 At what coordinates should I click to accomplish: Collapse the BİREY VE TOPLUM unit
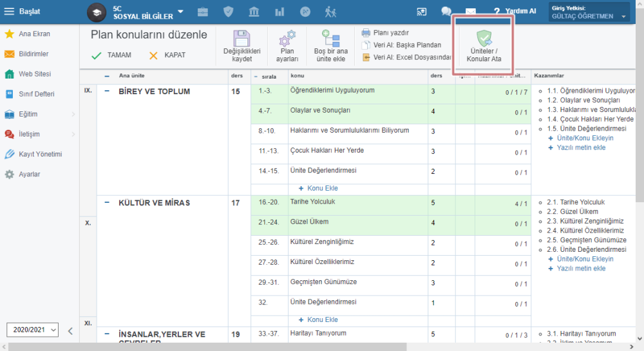click(x=107, y=91)
